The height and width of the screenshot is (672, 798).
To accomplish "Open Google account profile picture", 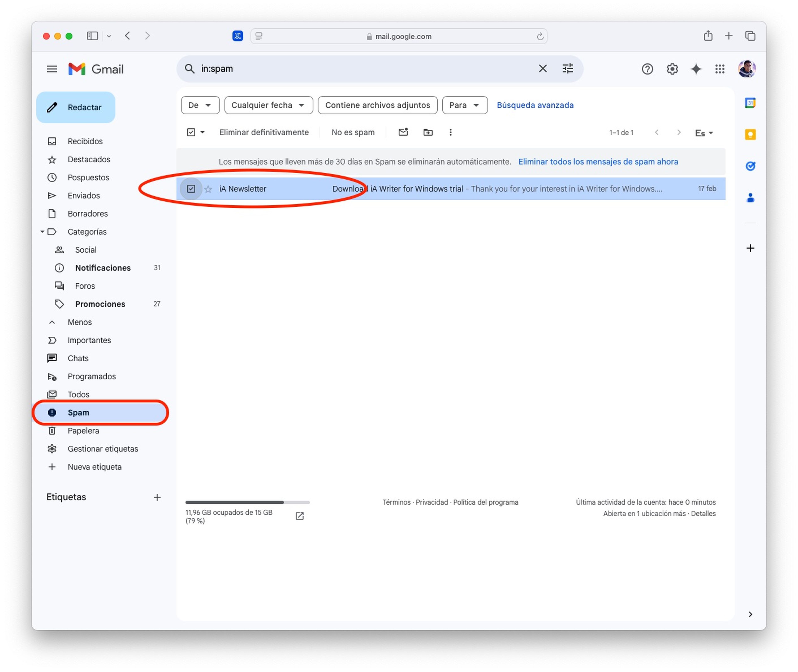I will point(746,69).
